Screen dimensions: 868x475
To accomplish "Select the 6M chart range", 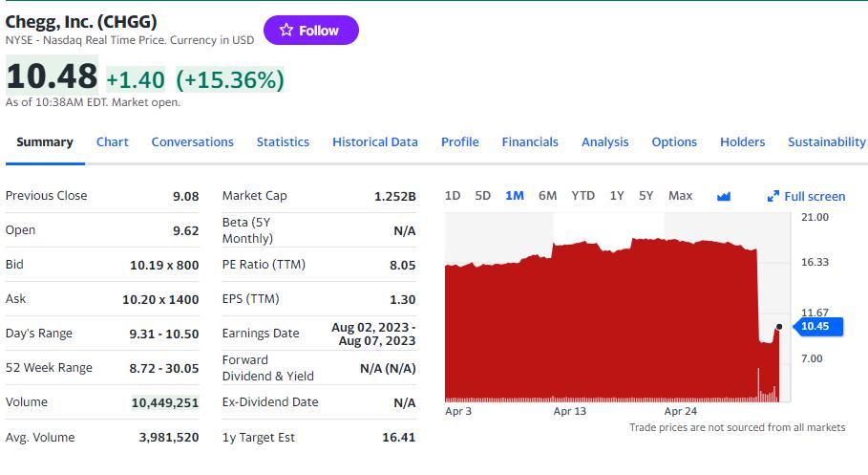I will pos(547,196).
